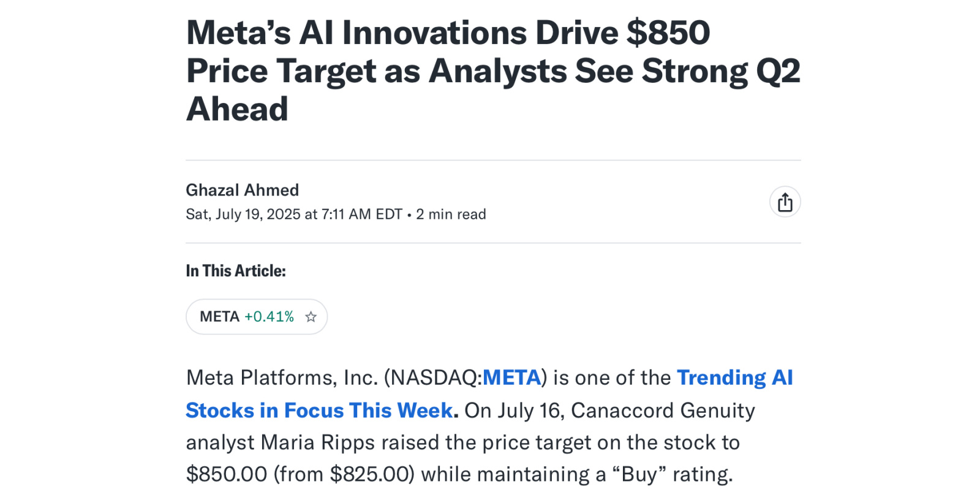Screen dimensions: 980x495
Task: Click 'Canaccord Genuity' in the paragraph
Action: point(663,410)
